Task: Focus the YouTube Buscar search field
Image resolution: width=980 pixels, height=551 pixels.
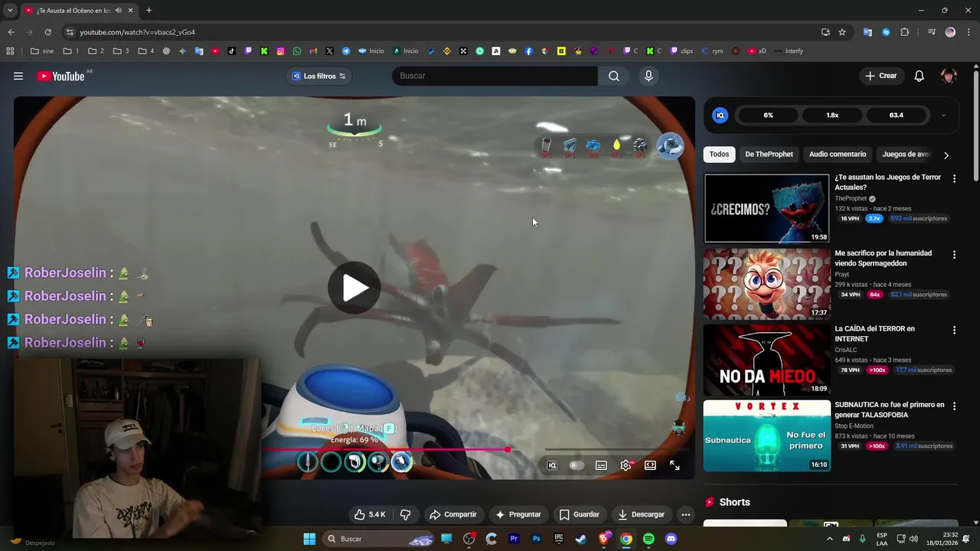Action: (495, 76)
